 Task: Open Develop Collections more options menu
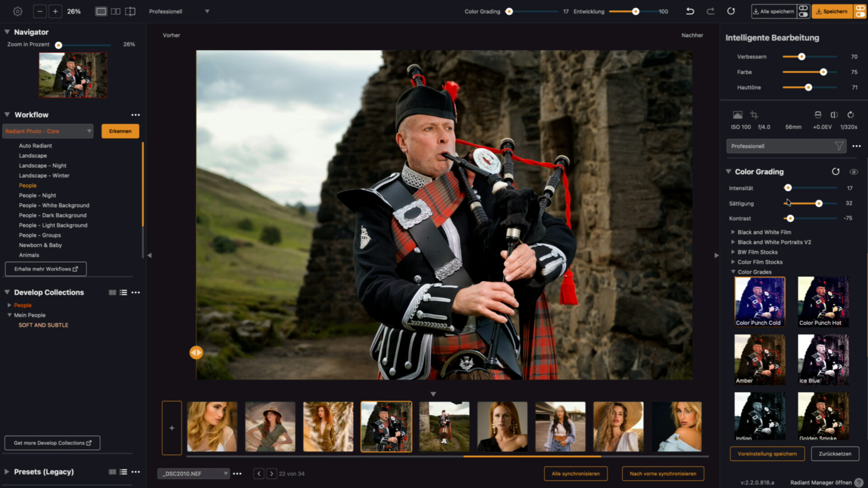pyautogui.click(x=136, y=292)
